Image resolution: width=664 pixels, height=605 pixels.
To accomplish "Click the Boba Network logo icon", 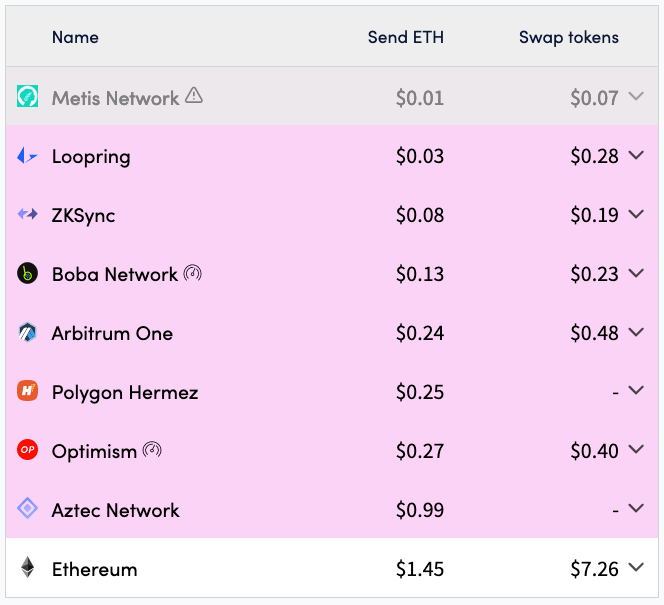I will (28, 273).
